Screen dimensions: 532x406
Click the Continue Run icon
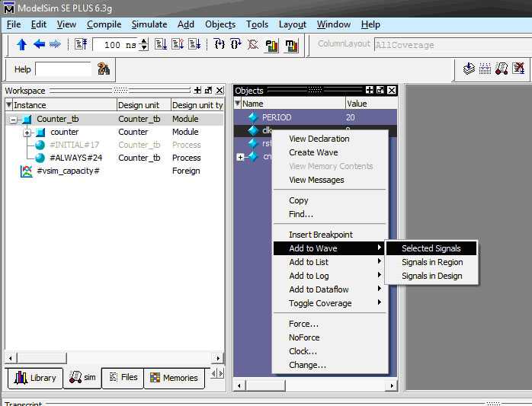pyautogui.click(x=178, y=44)
